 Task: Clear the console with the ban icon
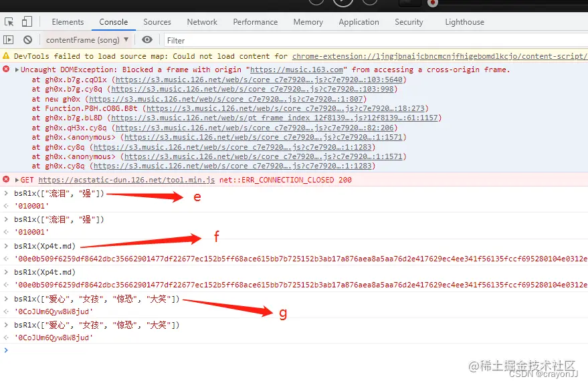point(27,39)
